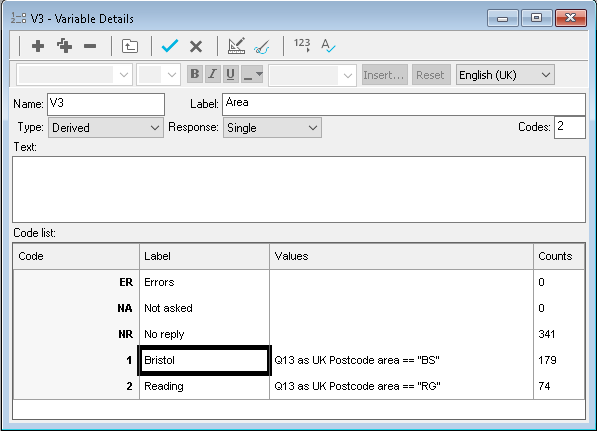Save changes with the blue checkmark
Image resolution: width=597 pixels, height=431 pixels.
170,46
